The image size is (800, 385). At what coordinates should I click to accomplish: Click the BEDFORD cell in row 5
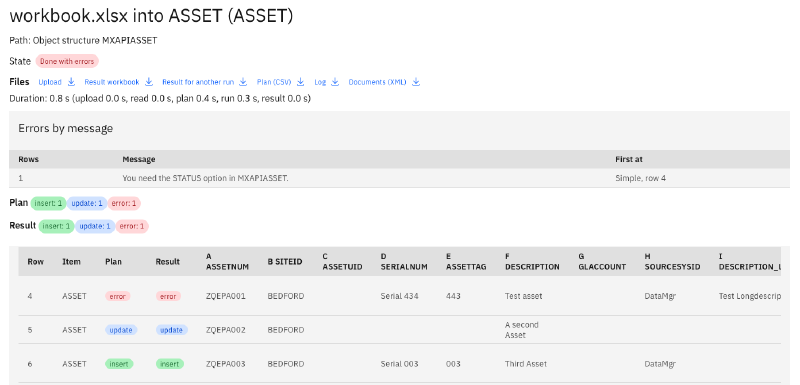[286, 330]
